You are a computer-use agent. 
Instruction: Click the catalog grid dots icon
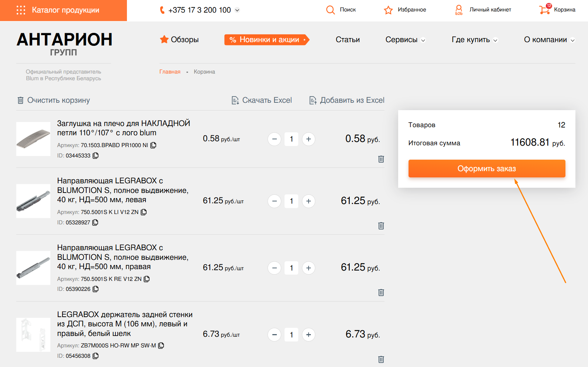pos(21,10)
